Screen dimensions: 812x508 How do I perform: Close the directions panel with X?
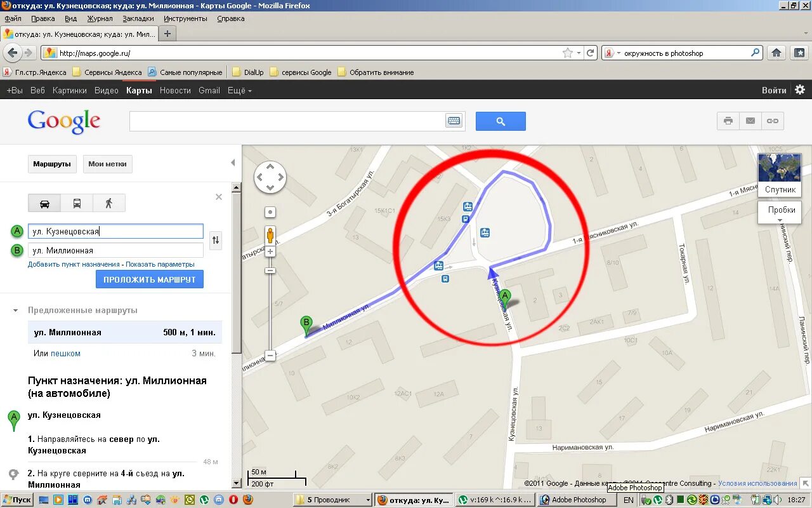pos(219,197)
